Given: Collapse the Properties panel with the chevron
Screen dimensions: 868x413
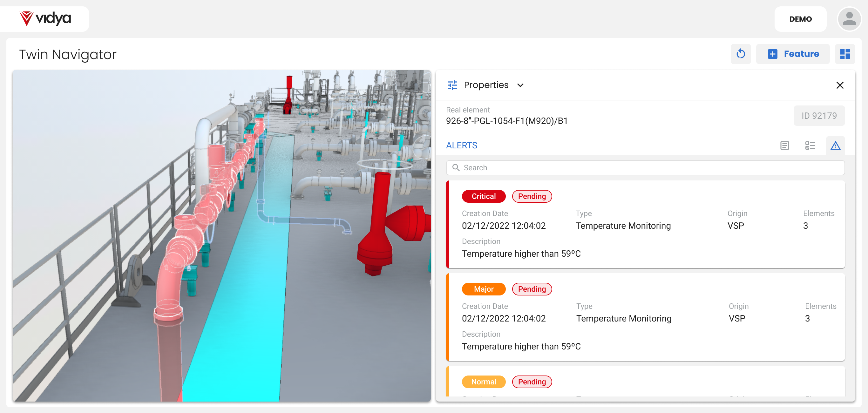Looking at the screenshot, I should 520,85.
